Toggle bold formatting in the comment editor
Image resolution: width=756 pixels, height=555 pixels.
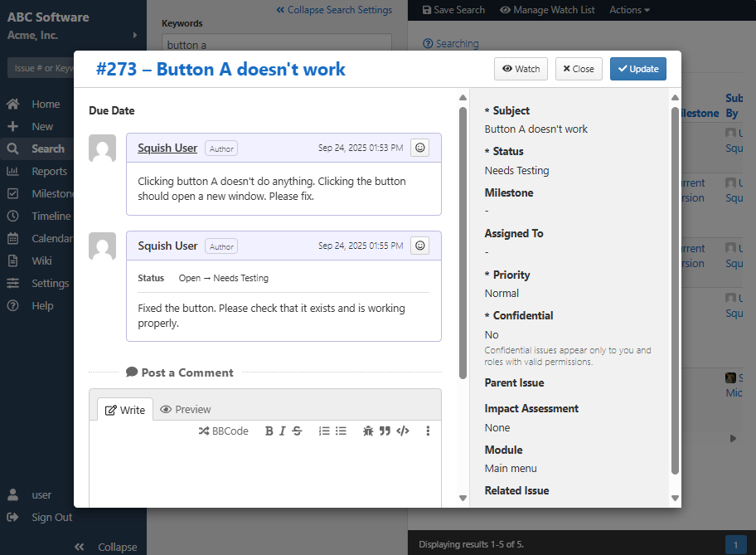269,431
